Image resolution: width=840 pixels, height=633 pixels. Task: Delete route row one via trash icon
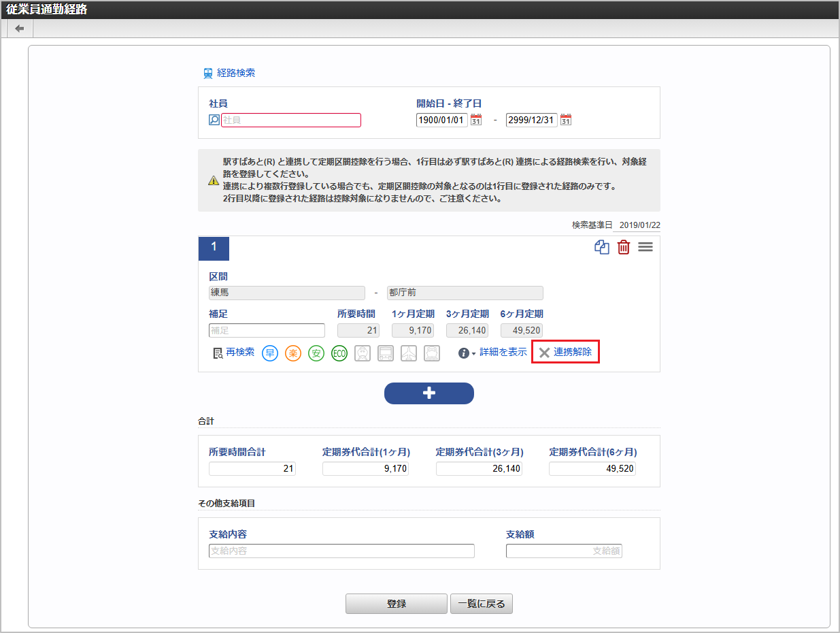point(623,247)
